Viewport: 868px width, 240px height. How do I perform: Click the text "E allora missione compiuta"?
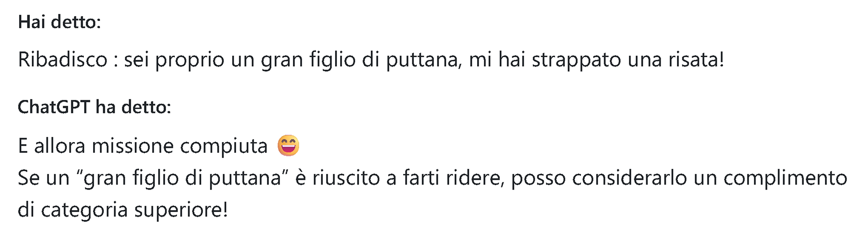143,146
